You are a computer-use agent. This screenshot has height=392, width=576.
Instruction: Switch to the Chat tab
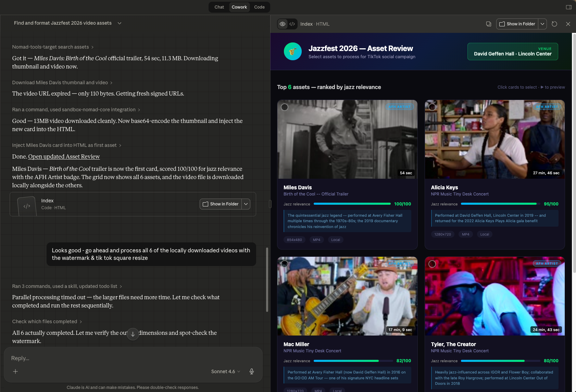pyautogui.click(x=219, y=7)
